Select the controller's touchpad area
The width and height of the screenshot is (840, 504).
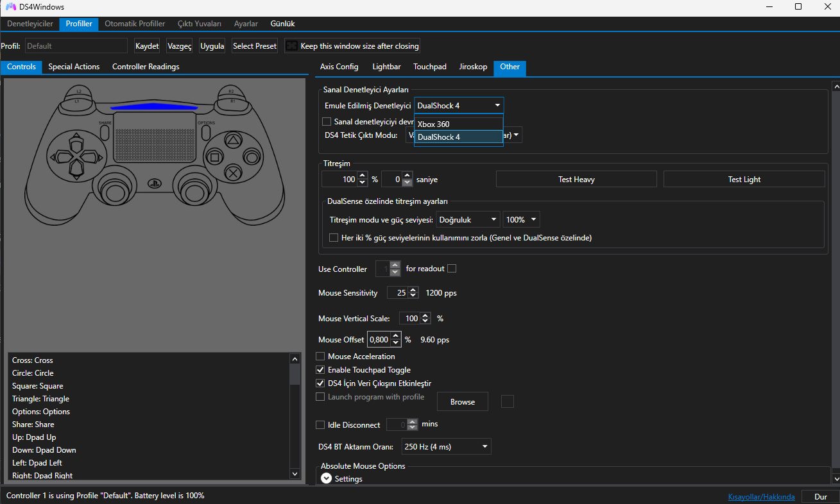pyautogui.click(x=154, y=138)
